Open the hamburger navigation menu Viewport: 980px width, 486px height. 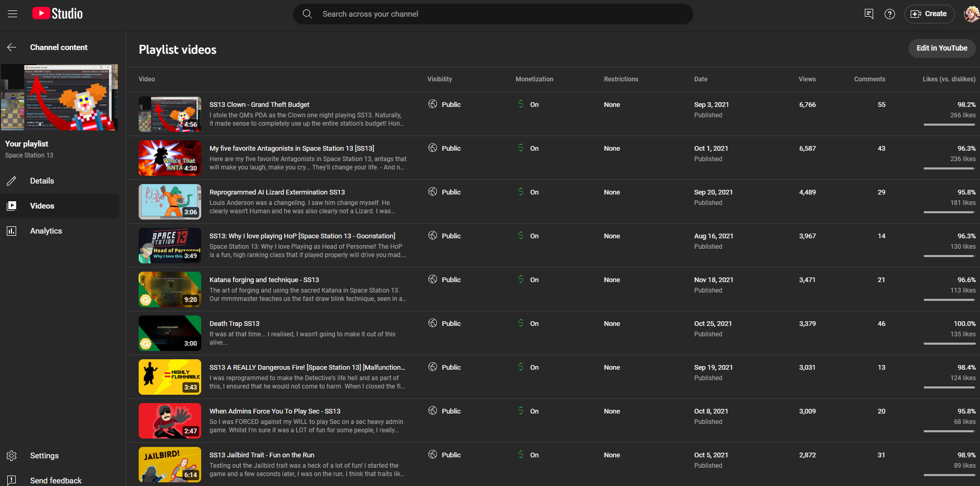[13, 14]
